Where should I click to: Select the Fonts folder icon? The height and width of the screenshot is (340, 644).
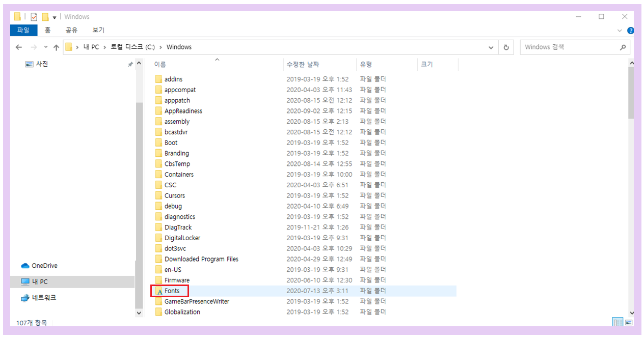pos(158,291)
